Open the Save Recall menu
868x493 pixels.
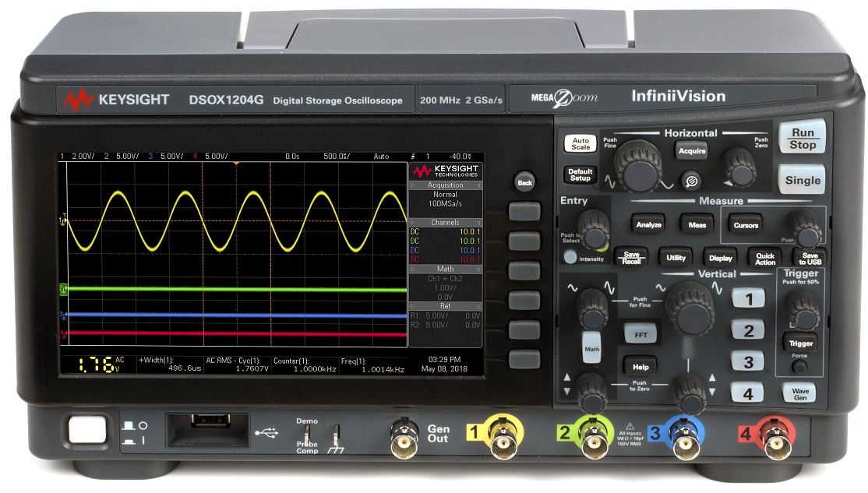631,258
